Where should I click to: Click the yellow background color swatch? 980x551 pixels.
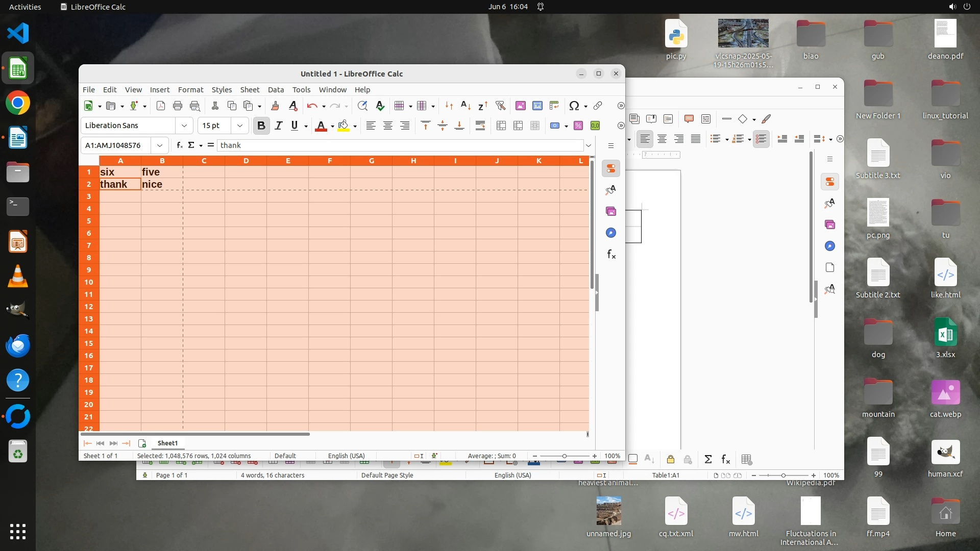pyautogui.click(x=343, y=126)
